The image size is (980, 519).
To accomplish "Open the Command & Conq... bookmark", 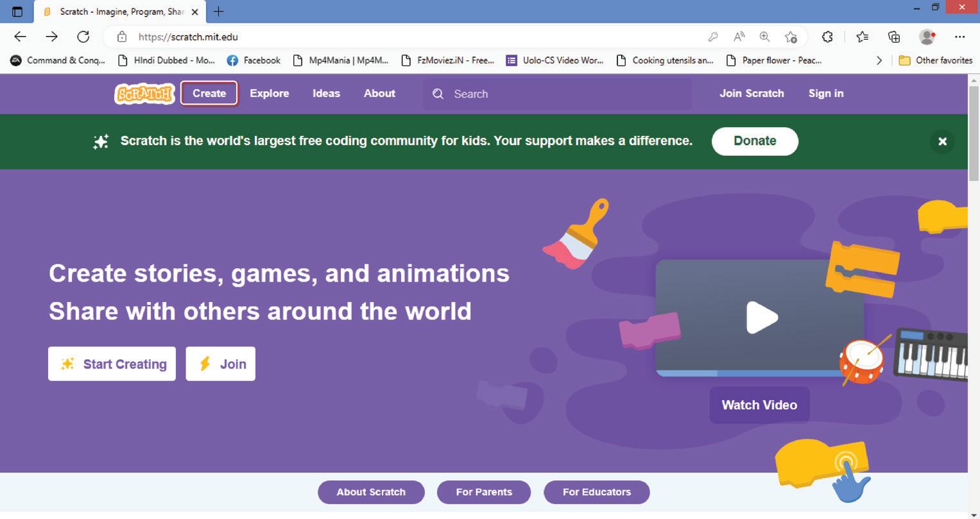I will (x=58, y=60).
